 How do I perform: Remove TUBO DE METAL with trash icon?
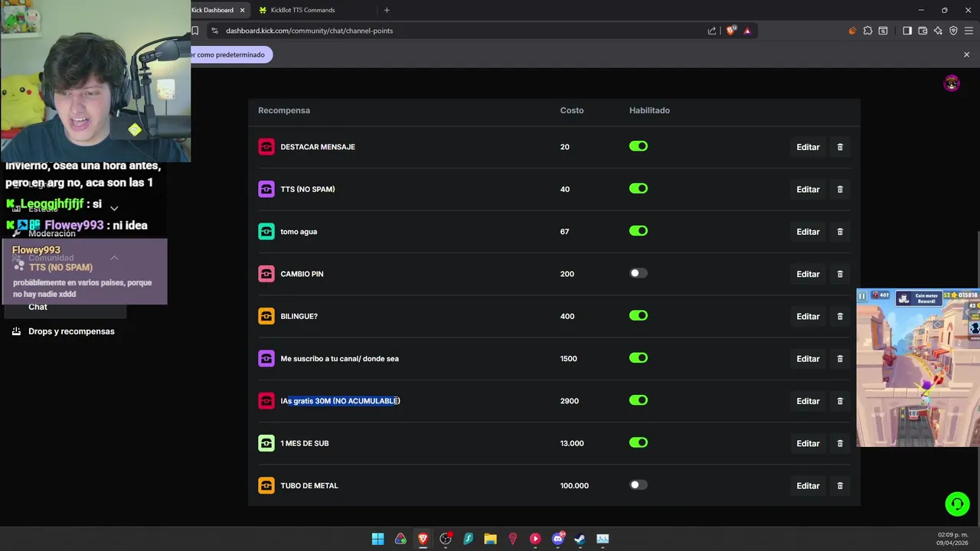point(840,486)
